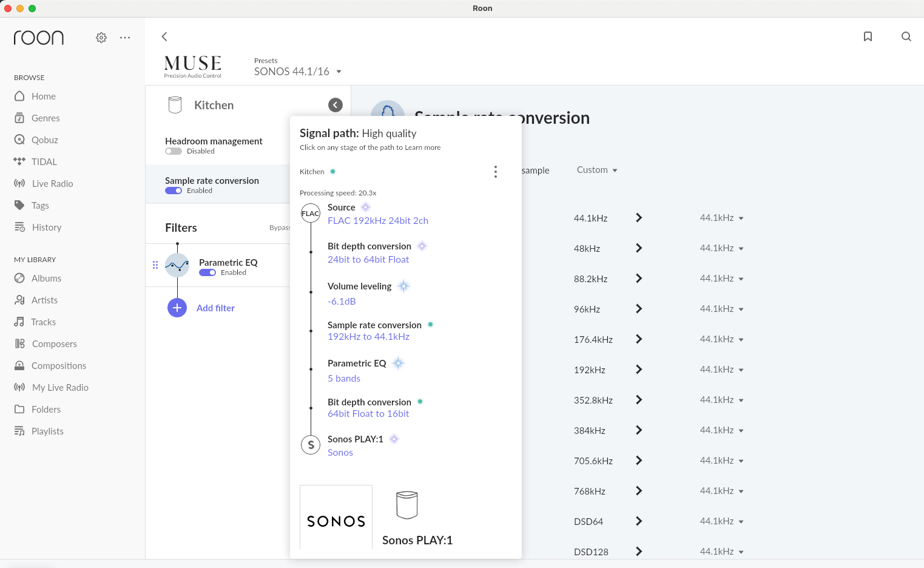Click the Sonos PLAY:1 device image
This screenshot has width=924, height=568.
tap(407, 505)
